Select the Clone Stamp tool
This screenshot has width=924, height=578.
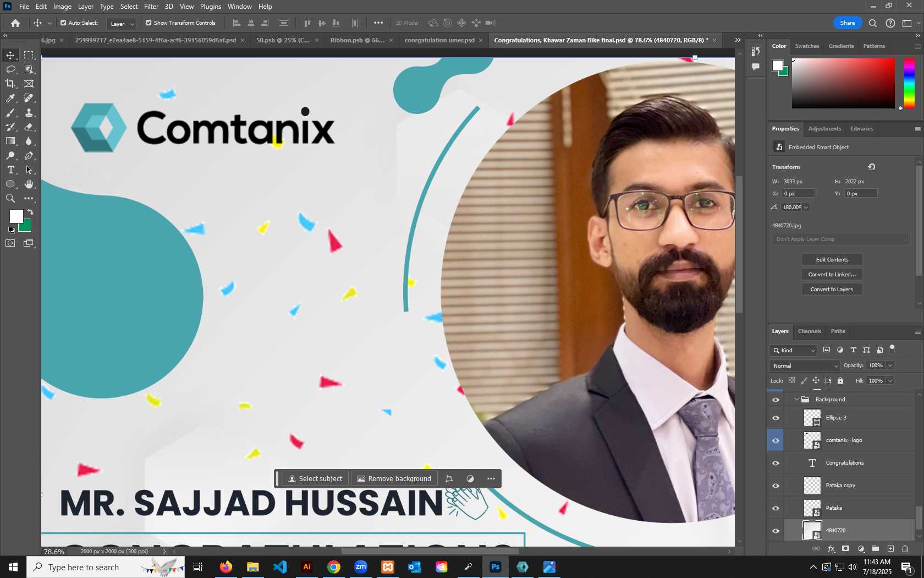click(x=29, y=112)
